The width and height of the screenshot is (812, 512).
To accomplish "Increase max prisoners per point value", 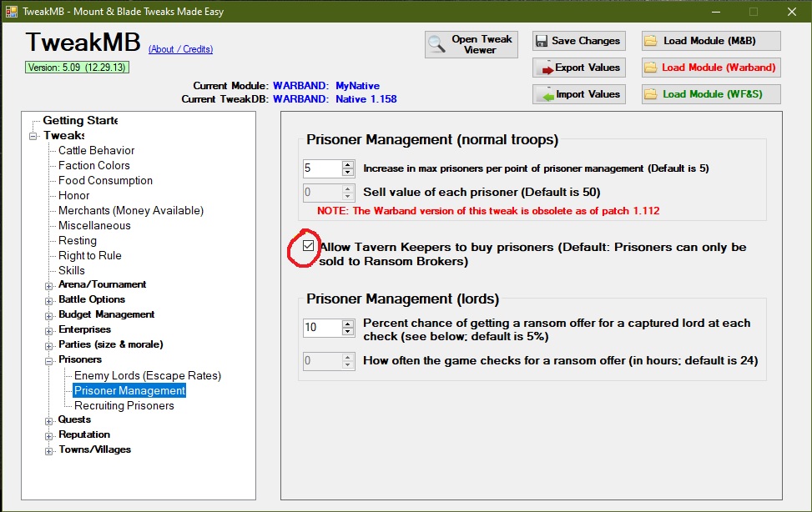I will click(x=348, y=164).
